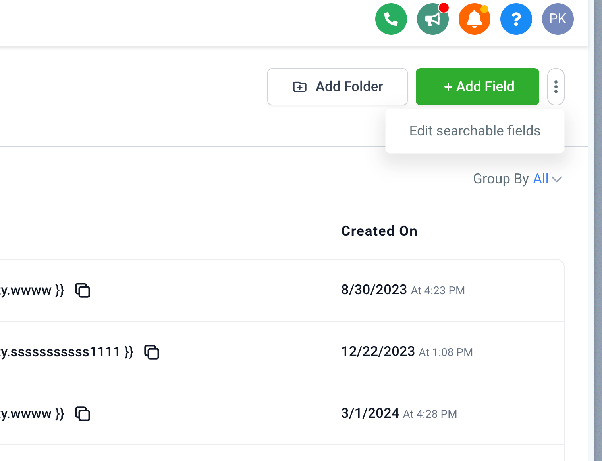
Task: Copy the ssssssssss1111 field key
Action: point(152,352)
